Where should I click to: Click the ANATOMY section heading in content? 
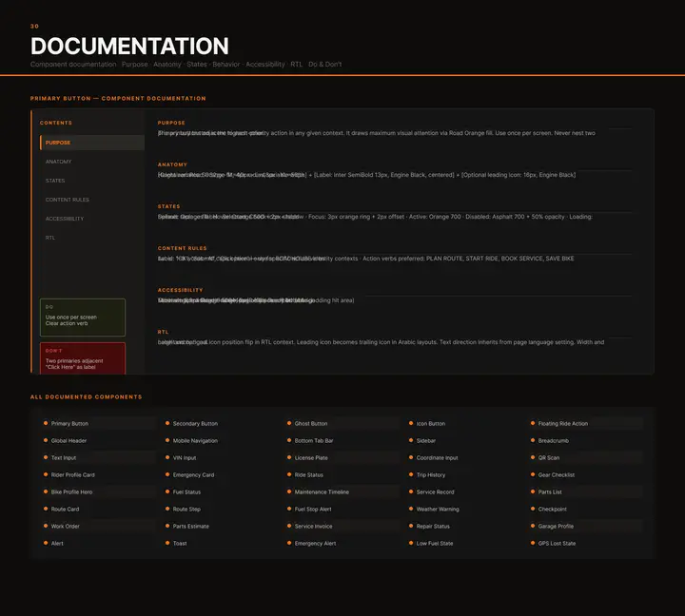[172, 164]
